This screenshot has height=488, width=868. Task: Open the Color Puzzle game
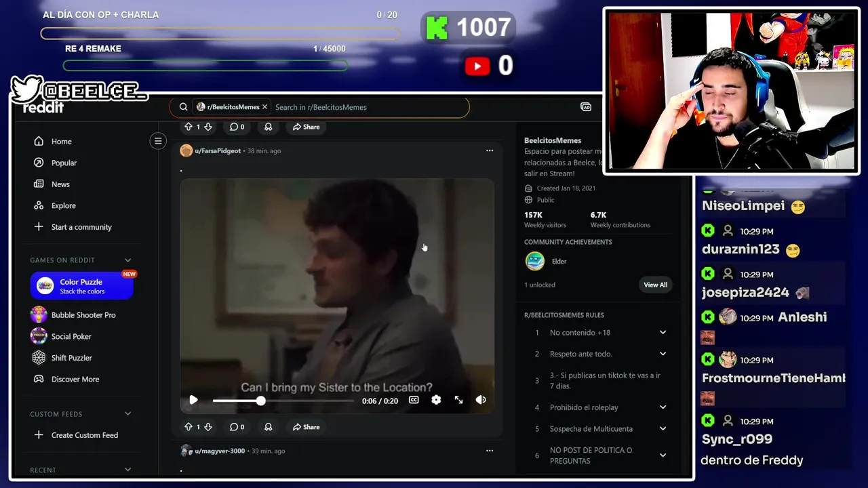click(x=82, y=286)
